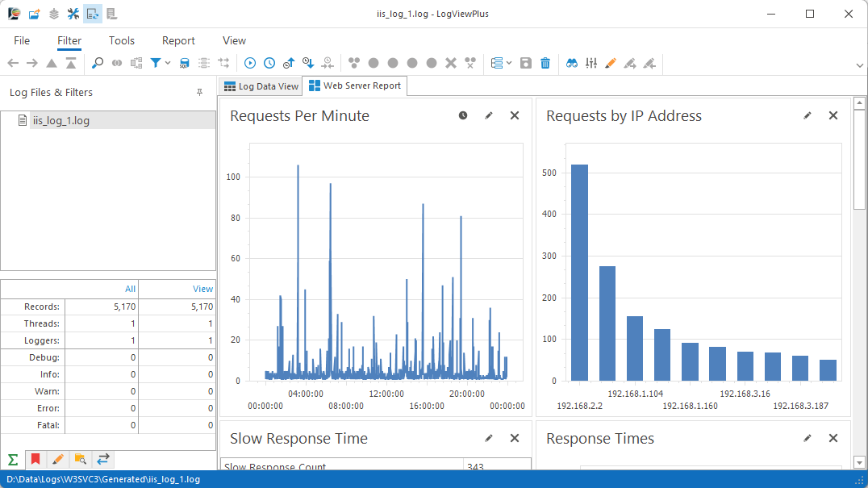Click the All column header link
Screen dimensions: 868x488
[130, 289]
